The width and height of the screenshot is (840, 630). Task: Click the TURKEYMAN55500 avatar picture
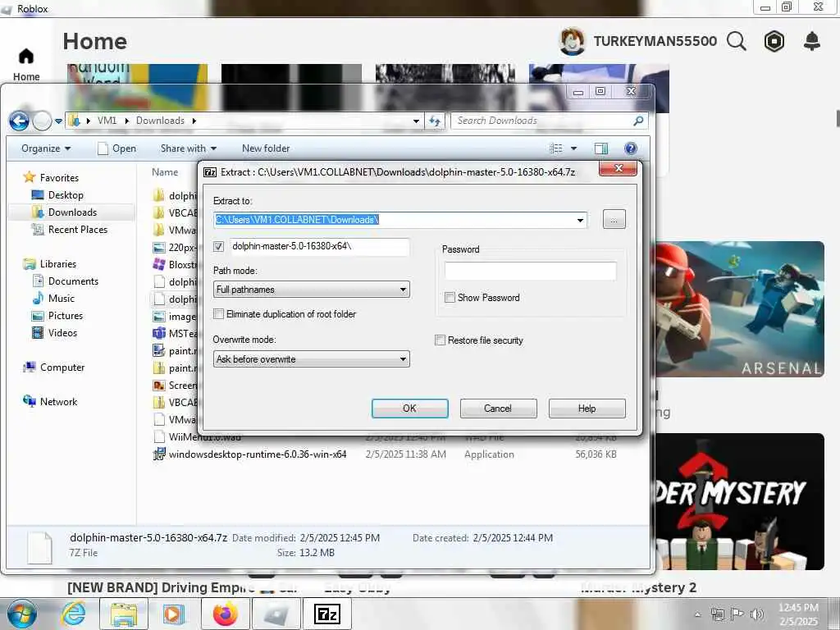[572, 41]
